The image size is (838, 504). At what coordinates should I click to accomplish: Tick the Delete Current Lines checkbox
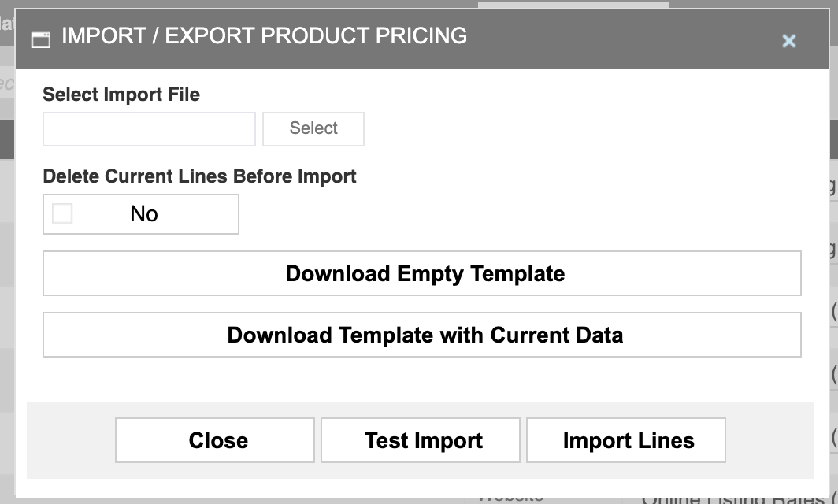(x=62, y=214)
